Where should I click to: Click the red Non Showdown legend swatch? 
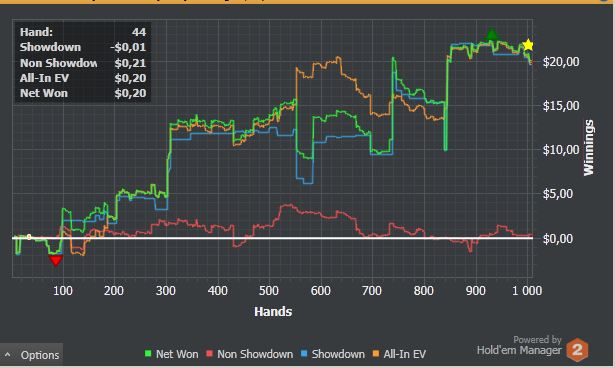click(x=209, y=354)
